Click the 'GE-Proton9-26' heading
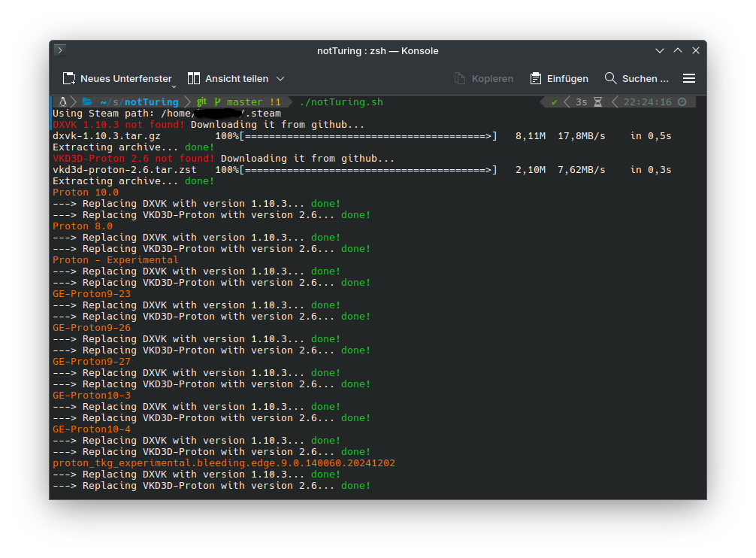Screen dimensions: 756x558 pyautogui.click(x=92, y=327)
